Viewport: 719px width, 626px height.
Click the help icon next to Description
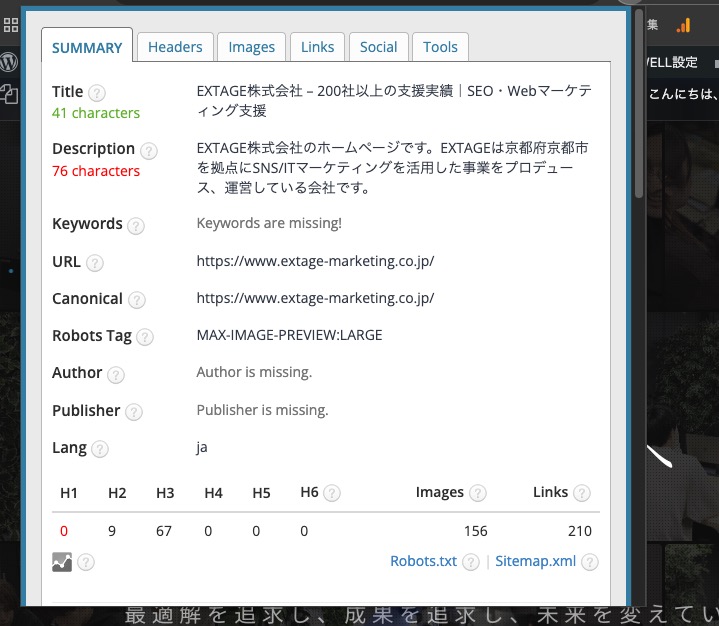tap(149, 150)
